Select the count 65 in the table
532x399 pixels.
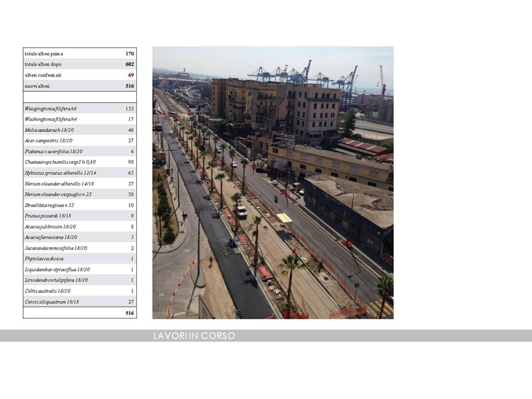(131, 173)
